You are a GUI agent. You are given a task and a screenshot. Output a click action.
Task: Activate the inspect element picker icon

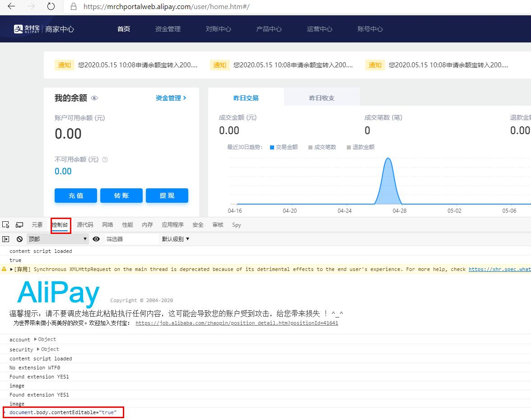point(6,225)
